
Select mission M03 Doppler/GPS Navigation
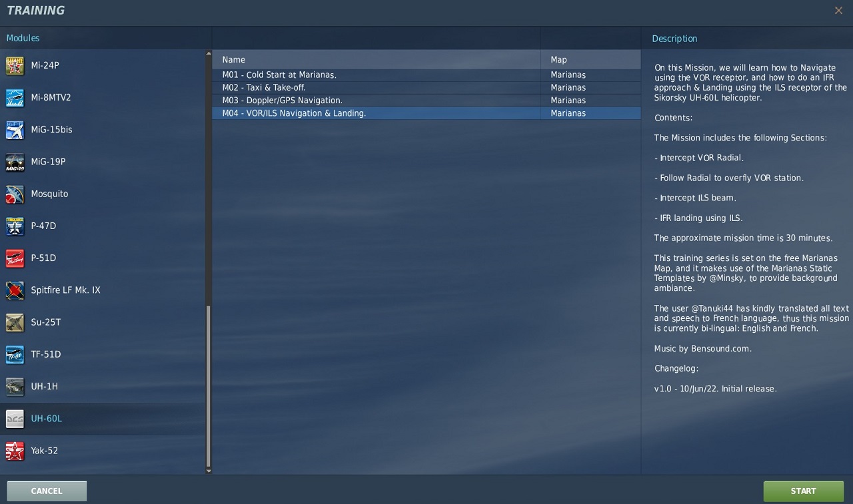pyautogui.click(x=282, y=100)
